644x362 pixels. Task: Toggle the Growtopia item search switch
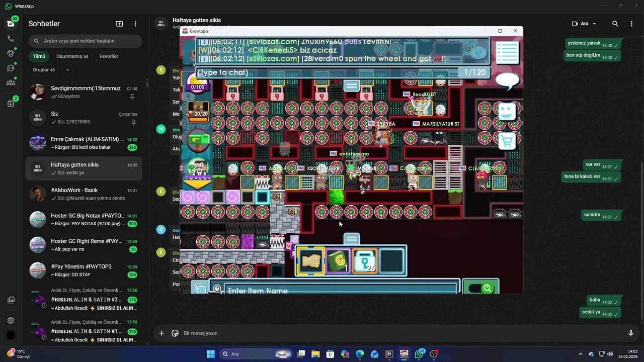[x=480, y=288]
